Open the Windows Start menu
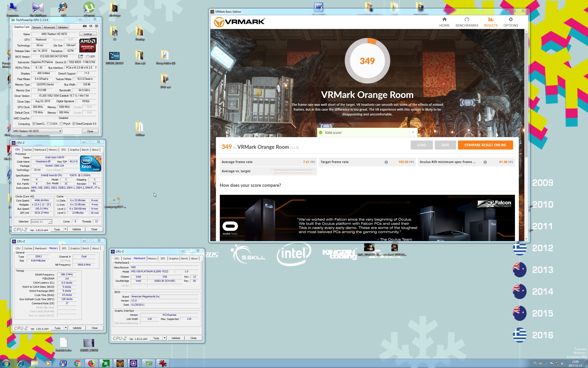 (6, 363)
